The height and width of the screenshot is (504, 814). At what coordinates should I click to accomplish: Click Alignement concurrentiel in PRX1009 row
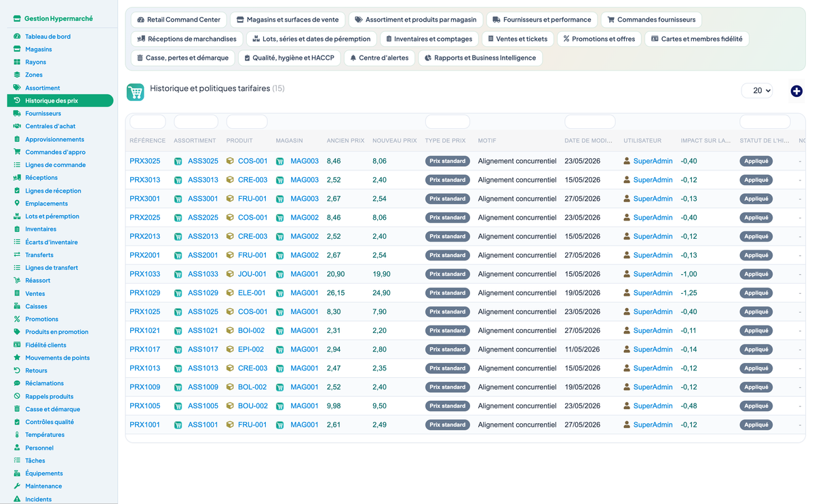(x=518, y=387)
